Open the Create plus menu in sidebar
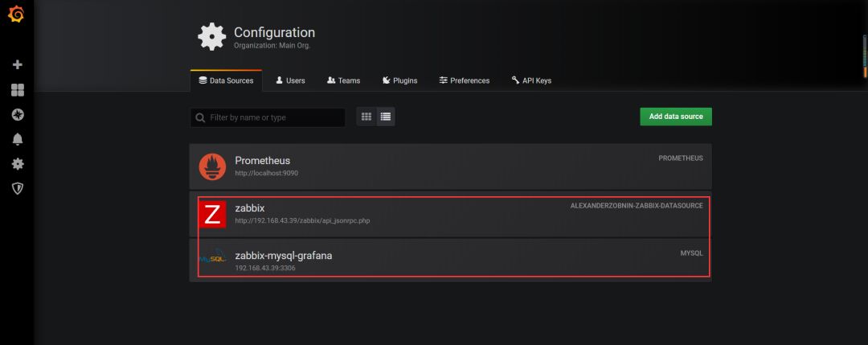 click(x=17, y=65)
